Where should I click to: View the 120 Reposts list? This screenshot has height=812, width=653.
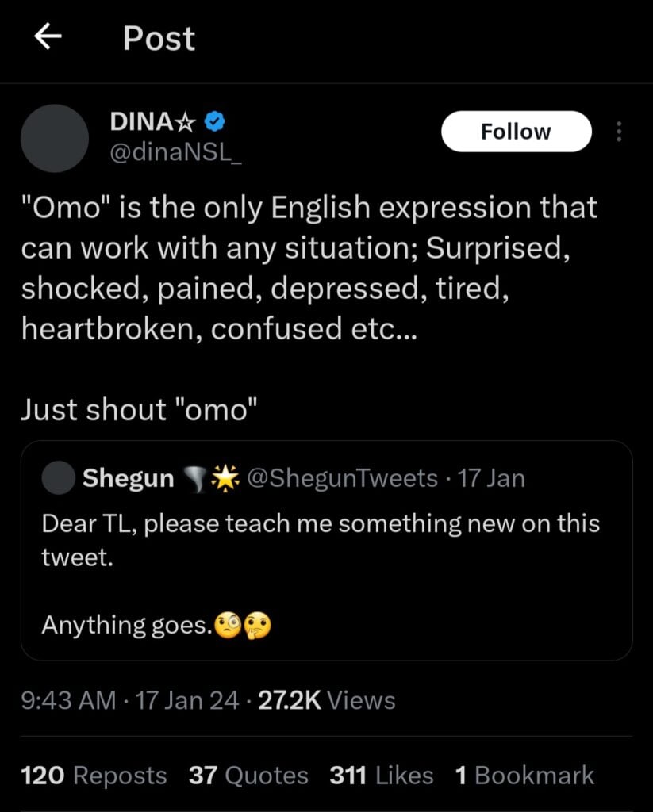94,776
